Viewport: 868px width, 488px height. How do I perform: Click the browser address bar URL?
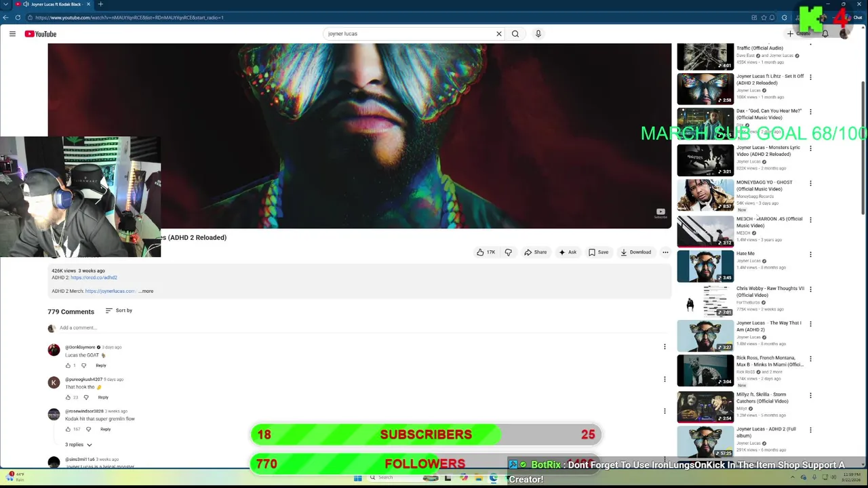point(129,18)
